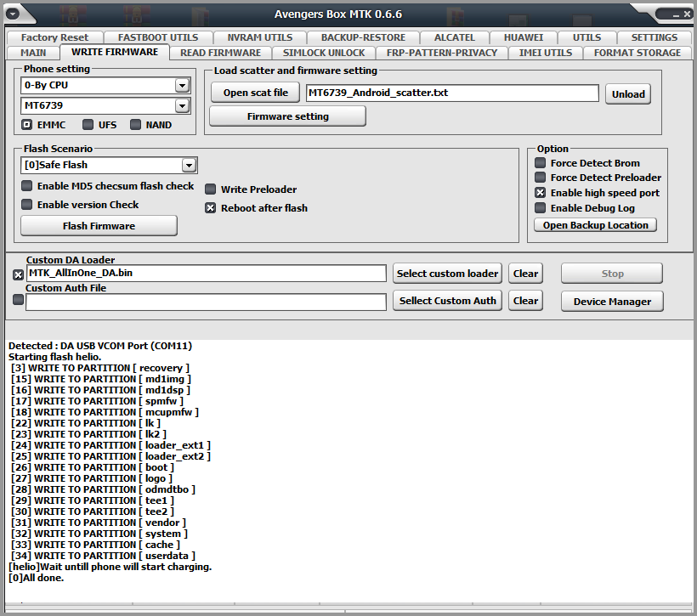Turn on Enable Debug Log
Image resolution: width=697 pixels, height=616 pixels.
tap(540, 207)
